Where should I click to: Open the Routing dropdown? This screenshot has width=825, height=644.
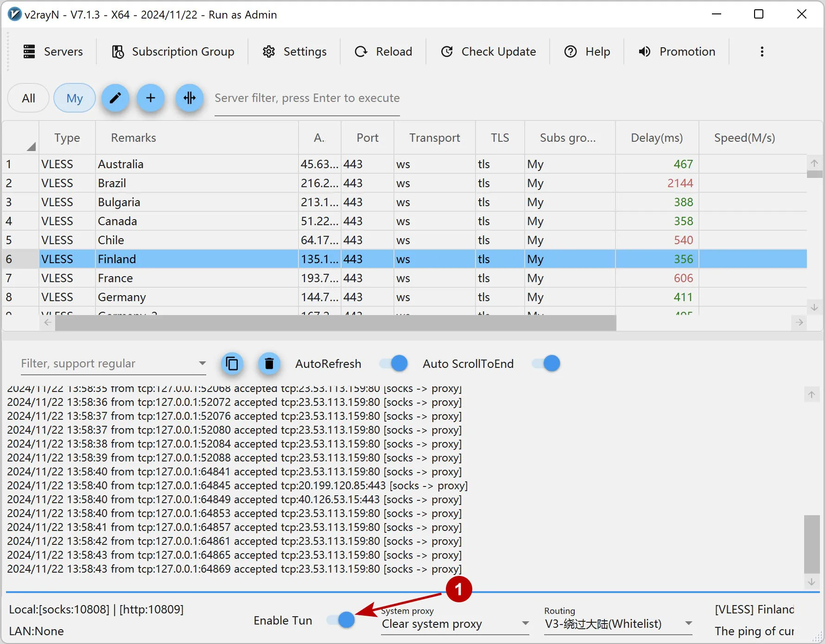tap(618, 624)
